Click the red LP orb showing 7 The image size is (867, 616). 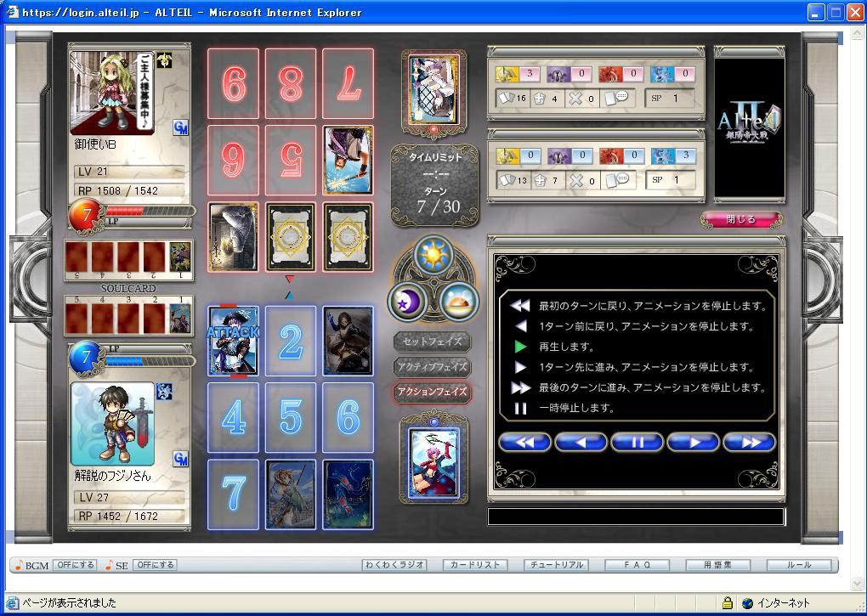pyautogui.click(x=86, y=216)
